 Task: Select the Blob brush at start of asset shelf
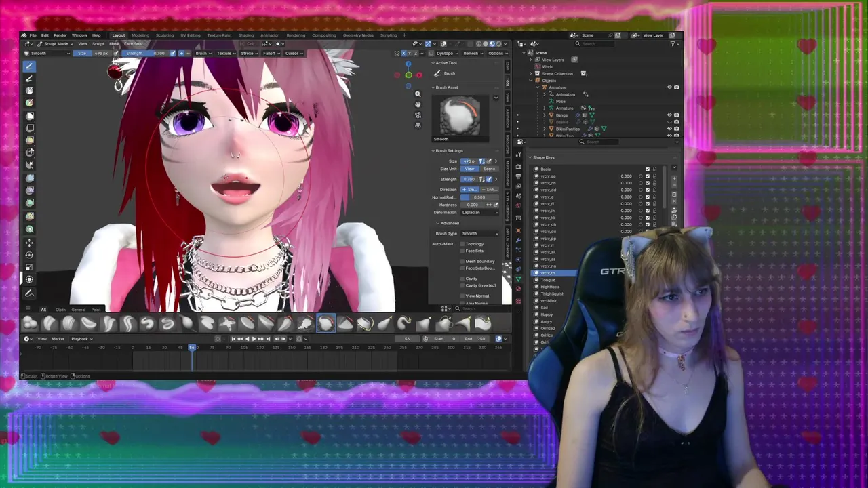(x=30, y=324)
